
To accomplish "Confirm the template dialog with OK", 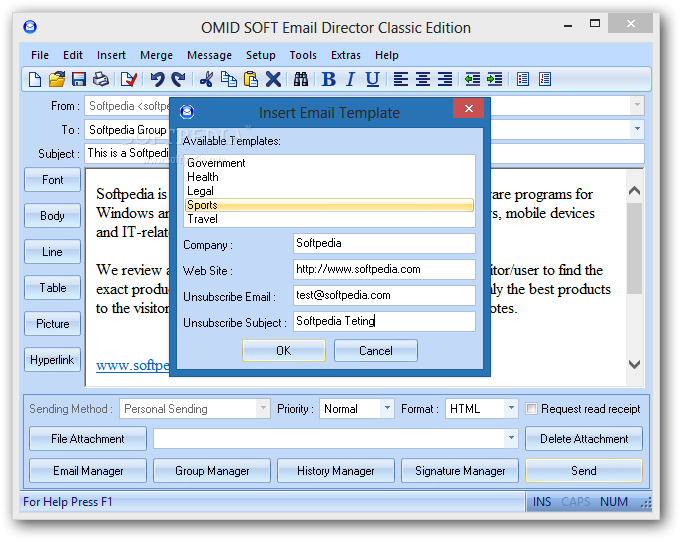I will [x=284, y=350].
